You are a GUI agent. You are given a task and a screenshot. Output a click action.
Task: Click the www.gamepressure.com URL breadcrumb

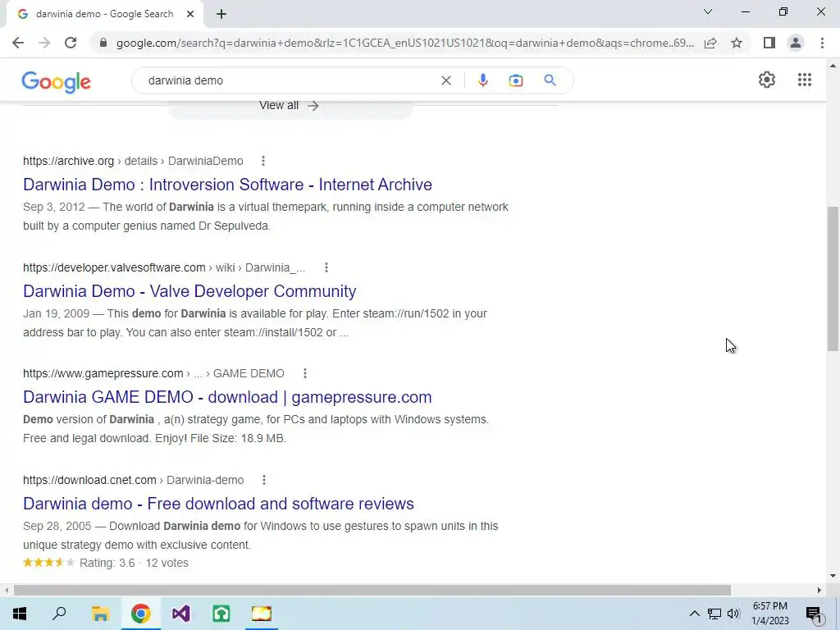[x=153, y=373]
